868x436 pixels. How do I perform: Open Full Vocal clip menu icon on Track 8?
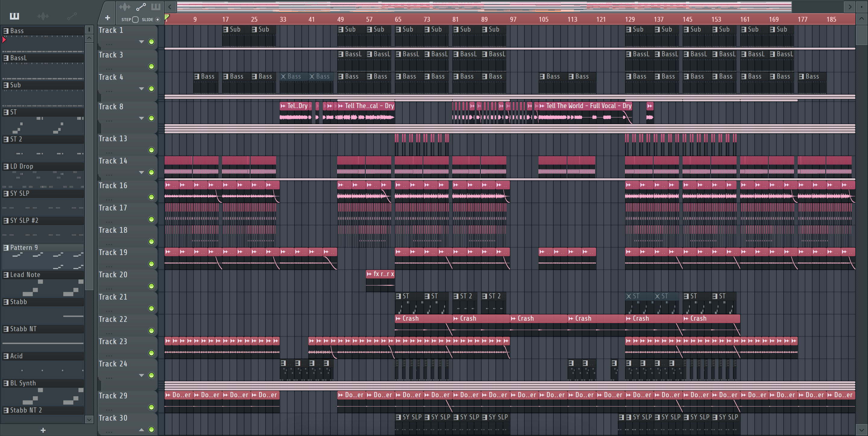click(x=542, y=106)
